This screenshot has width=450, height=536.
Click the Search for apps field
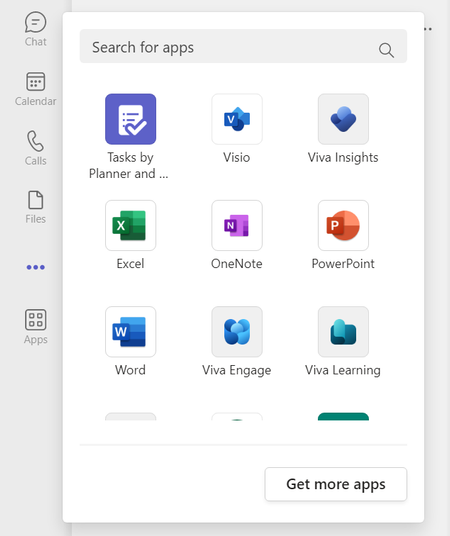[x=243, y=46]
